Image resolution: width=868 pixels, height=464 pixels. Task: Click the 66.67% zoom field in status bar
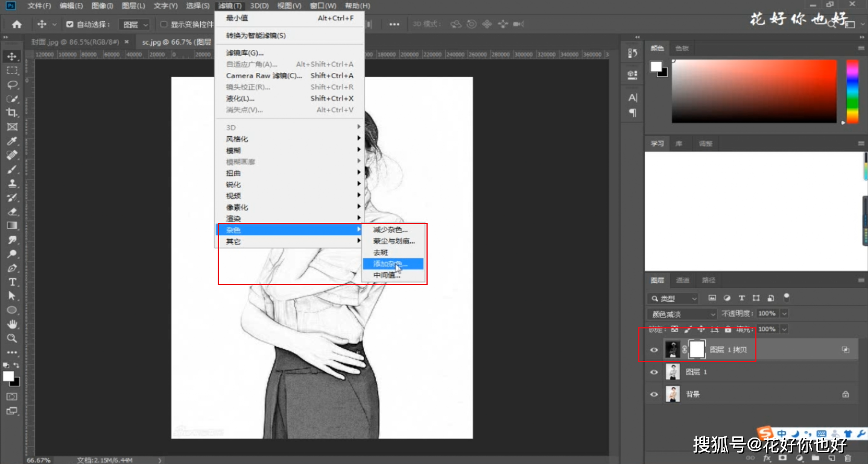pos(40,460)
